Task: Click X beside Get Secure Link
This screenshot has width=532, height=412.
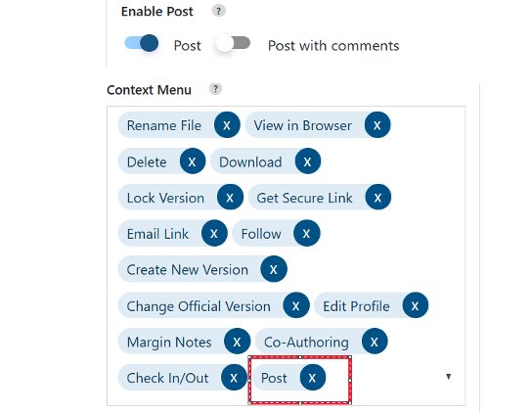Action: [x=377, y=198]
